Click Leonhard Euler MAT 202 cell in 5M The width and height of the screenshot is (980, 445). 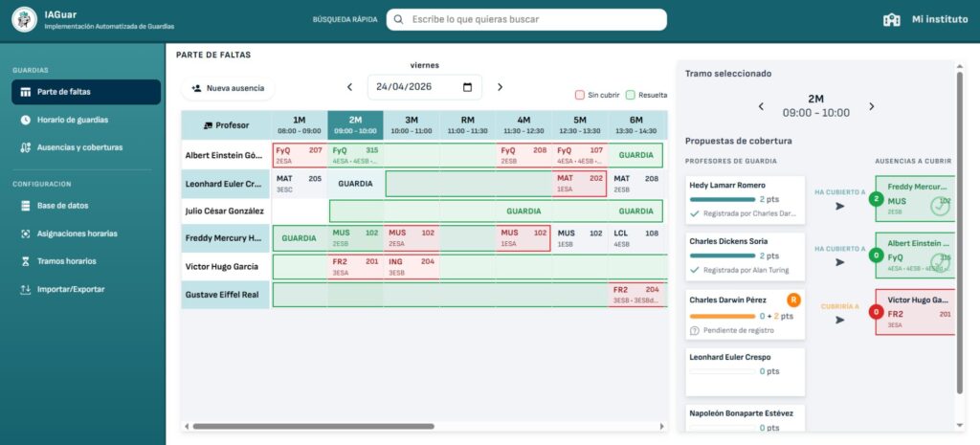click(580, 183)
